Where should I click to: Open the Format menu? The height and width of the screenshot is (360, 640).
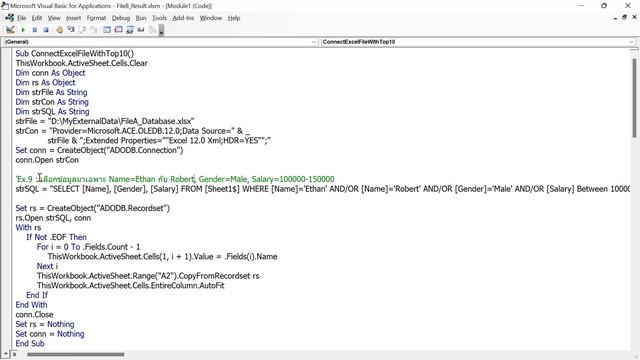click(96, 18)
